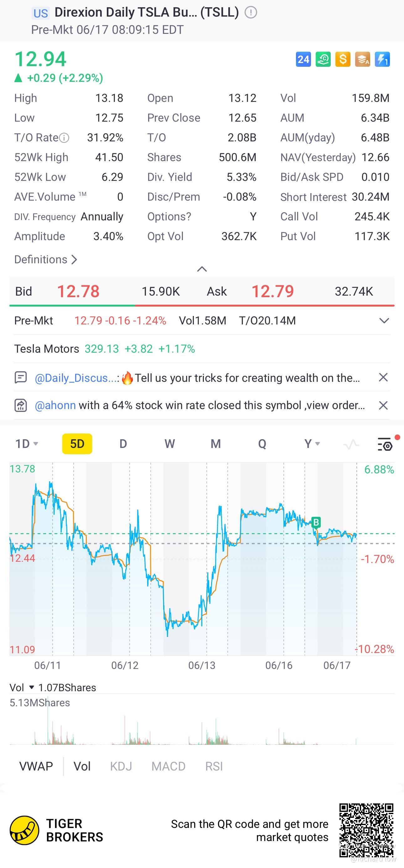Collapse the quote details with up chevron
The width and height of the screenshot is (404, 868).
pyautogui.click(x=202, y=269)
